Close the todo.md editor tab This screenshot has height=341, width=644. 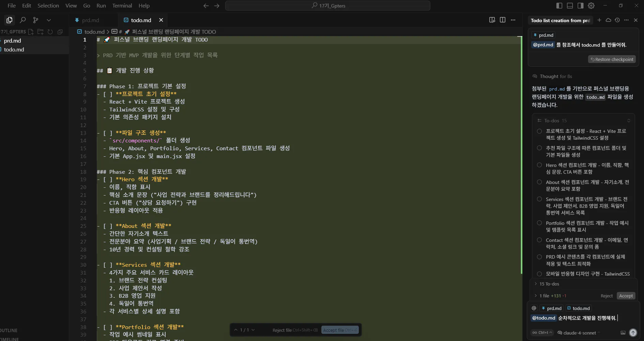point(161,20)
